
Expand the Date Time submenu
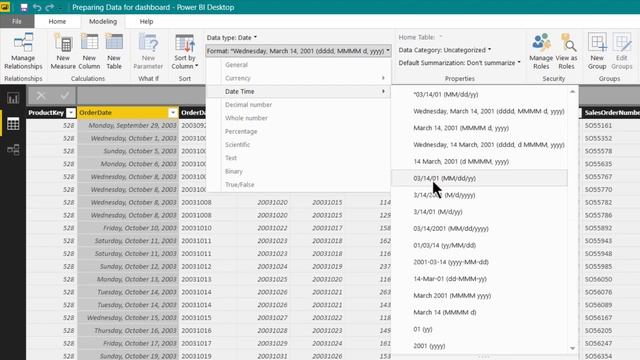(298, 91)
